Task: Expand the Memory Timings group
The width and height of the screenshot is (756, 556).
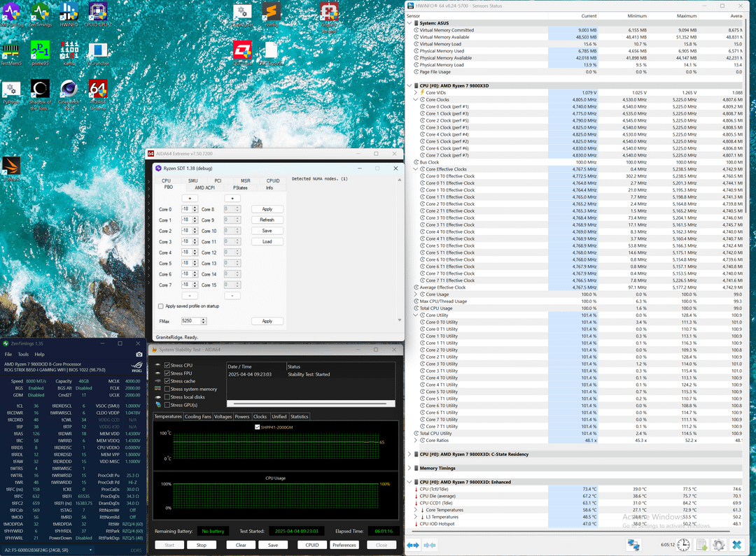Action: (x=409, y=469)
